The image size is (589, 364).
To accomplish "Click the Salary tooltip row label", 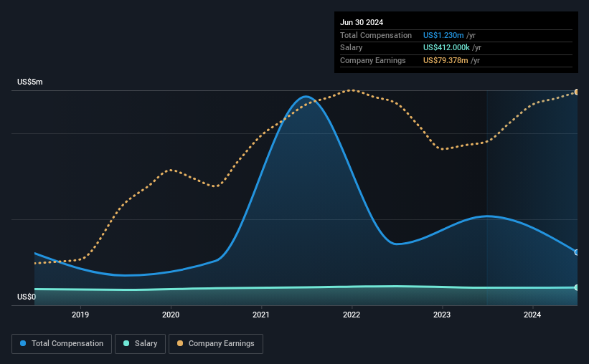I will (x=352, y=48).
